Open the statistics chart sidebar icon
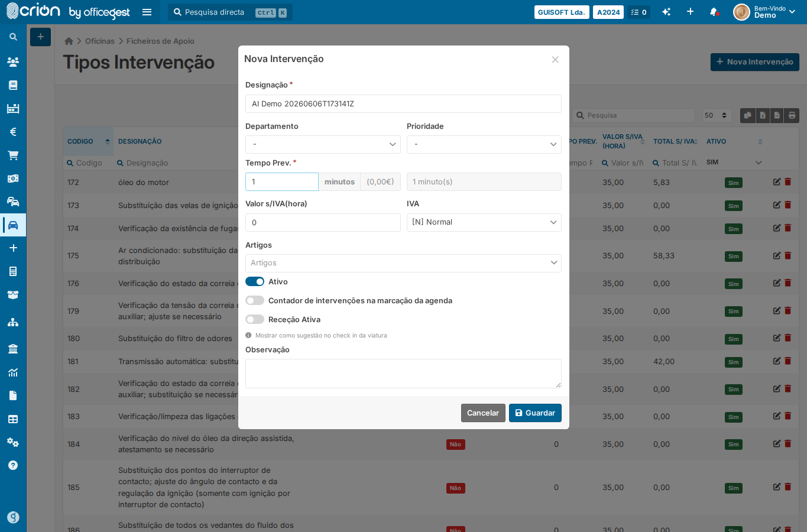Viewport: 807px width, 532px height. pyautogui.click(x=13, y=372)
